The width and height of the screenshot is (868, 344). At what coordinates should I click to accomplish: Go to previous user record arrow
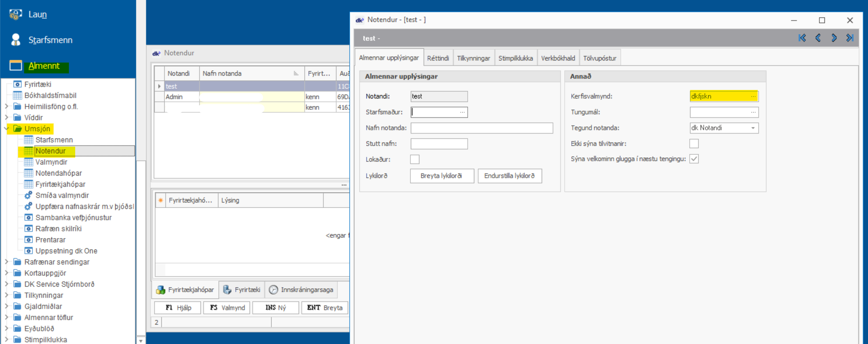pyautogui.click(x=818, y=38)
